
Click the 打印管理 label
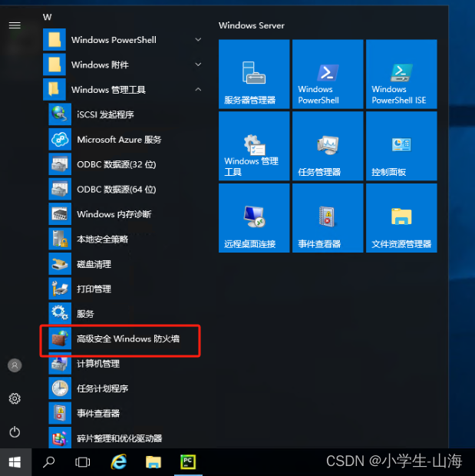coord(94,289)
